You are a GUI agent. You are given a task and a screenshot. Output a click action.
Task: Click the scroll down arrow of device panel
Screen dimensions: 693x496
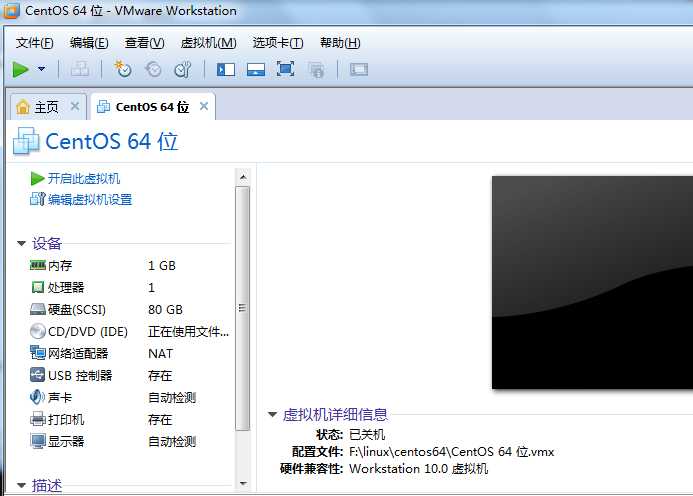click(x=243, y=483)
